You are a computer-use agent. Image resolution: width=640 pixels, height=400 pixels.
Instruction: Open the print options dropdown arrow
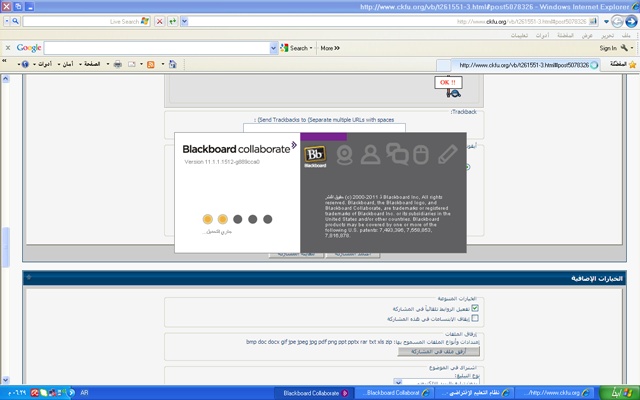tap(108, 64)
